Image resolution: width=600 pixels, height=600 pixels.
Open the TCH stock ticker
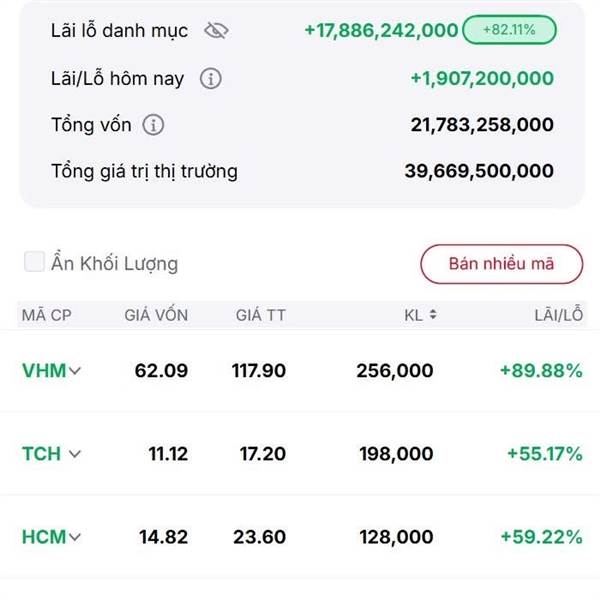click(42, 454)
